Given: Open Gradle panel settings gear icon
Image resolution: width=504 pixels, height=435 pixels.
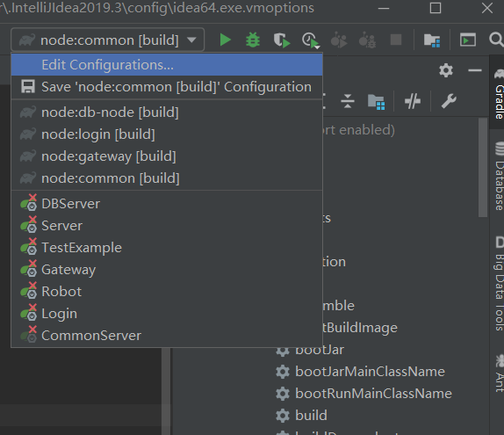Looking at the screenshot, I should (446, 70).
